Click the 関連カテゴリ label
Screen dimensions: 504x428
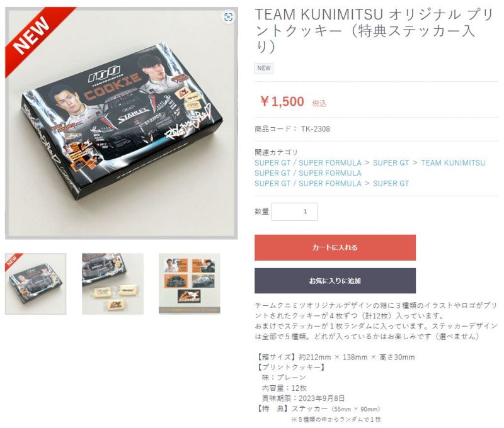click(x=276, y=152)
